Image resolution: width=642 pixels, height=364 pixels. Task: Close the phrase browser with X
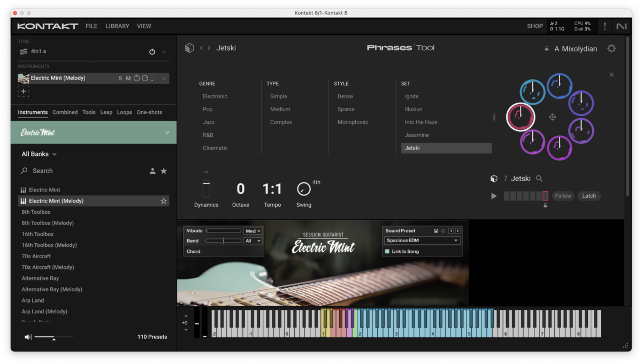(x=612, y=75)
